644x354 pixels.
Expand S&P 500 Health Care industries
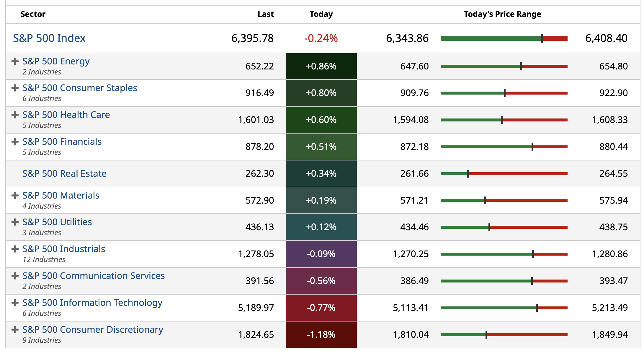[x=15, y=115]
